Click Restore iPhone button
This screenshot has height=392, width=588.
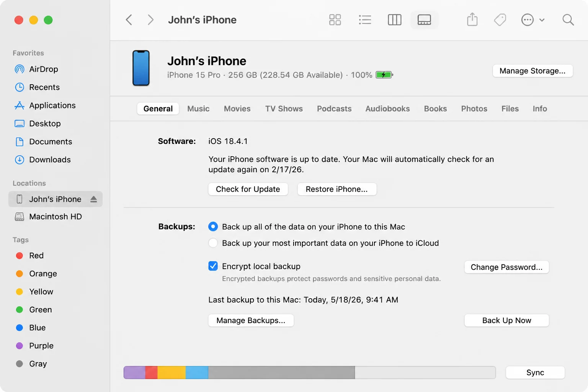337,189
